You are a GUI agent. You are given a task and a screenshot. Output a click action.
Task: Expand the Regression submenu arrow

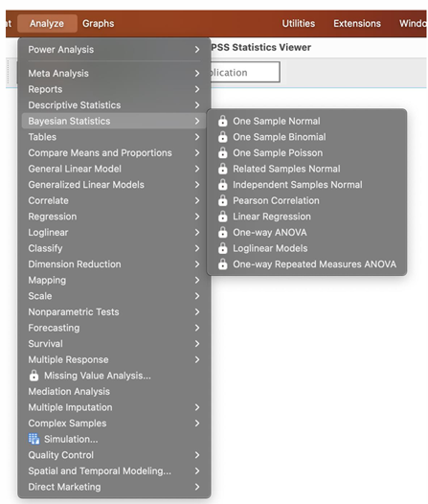pyautogui.click(x=197, y=217)
